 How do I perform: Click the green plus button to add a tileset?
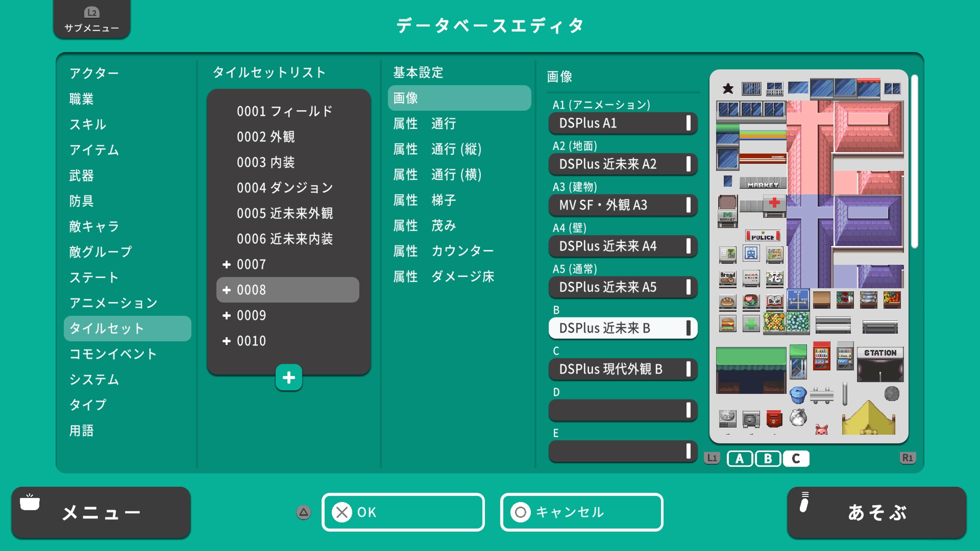click(x=289, y=377)
